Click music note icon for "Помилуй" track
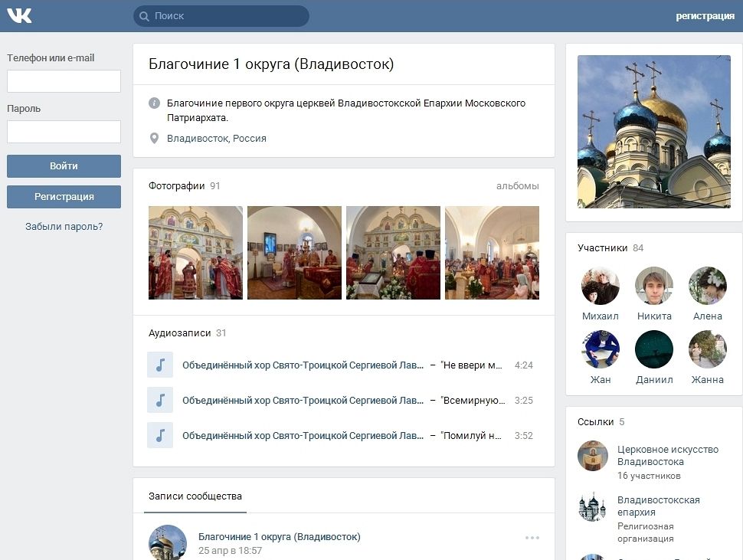 [x=160, y=436]
